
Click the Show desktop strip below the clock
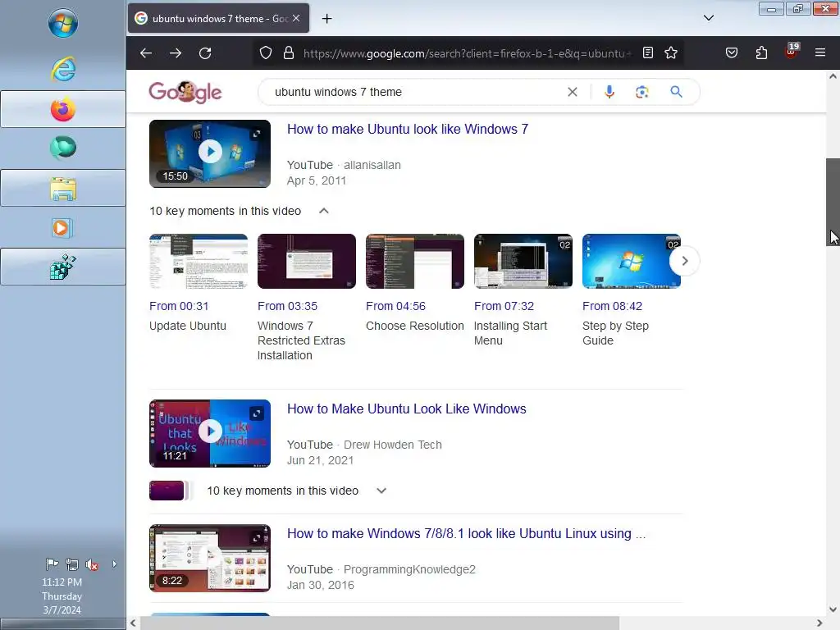(62, 624)
